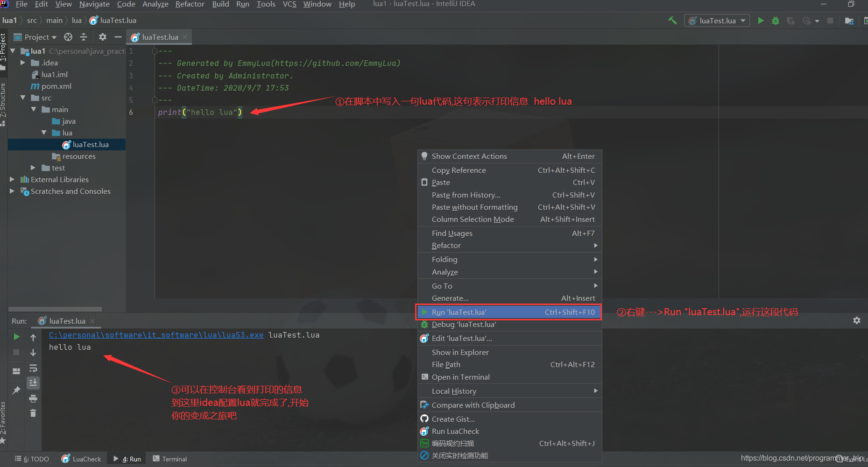Click the Project panel horizontal scrollbar
Viewport: 868px width, 467px height.
point(55,309)
